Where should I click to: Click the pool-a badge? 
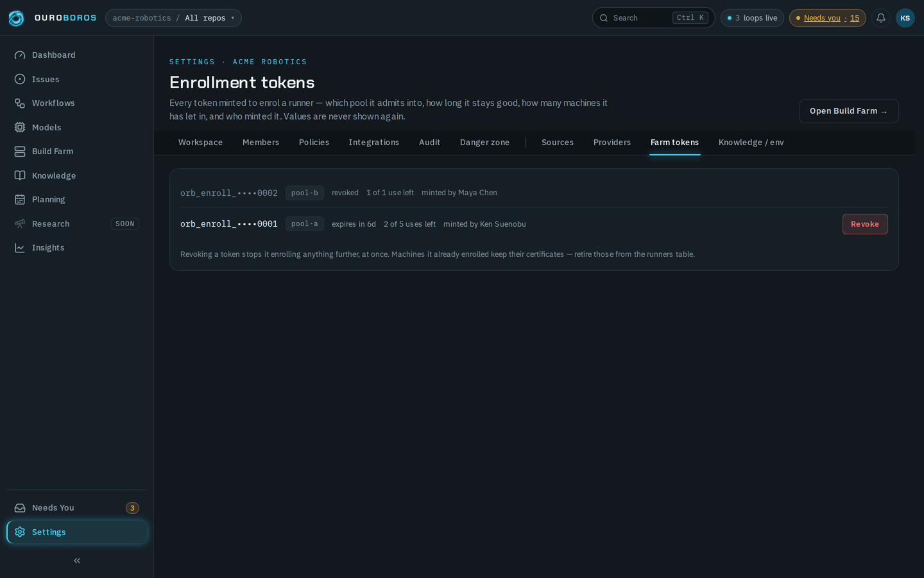point(305,224)
